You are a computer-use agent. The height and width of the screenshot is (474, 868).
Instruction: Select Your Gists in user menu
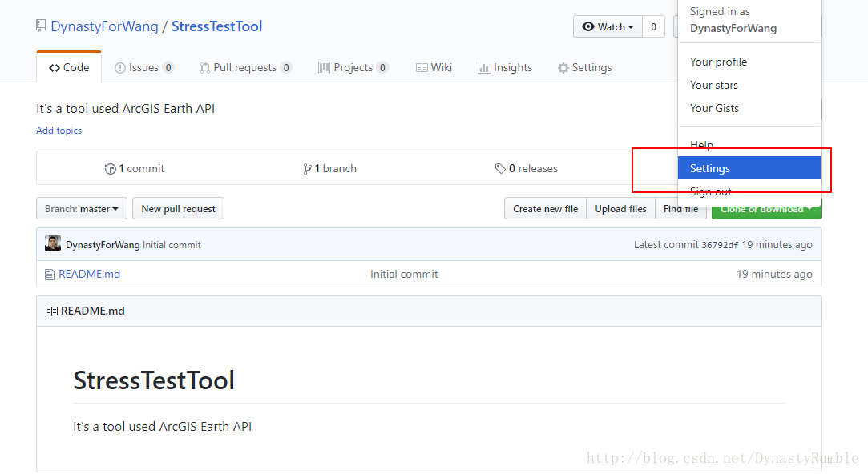(x=714, y=108)
